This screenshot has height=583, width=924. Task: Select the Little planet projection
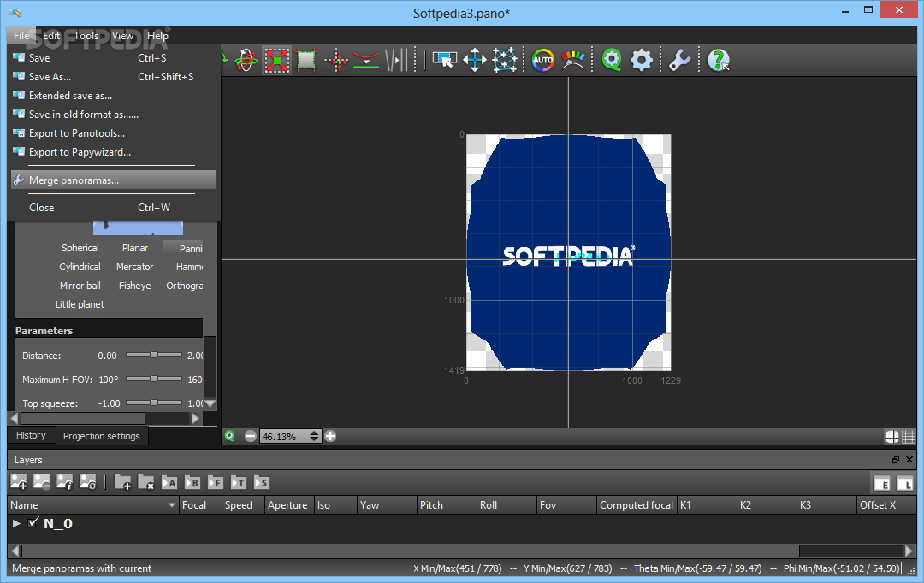(x=80, y=304)
